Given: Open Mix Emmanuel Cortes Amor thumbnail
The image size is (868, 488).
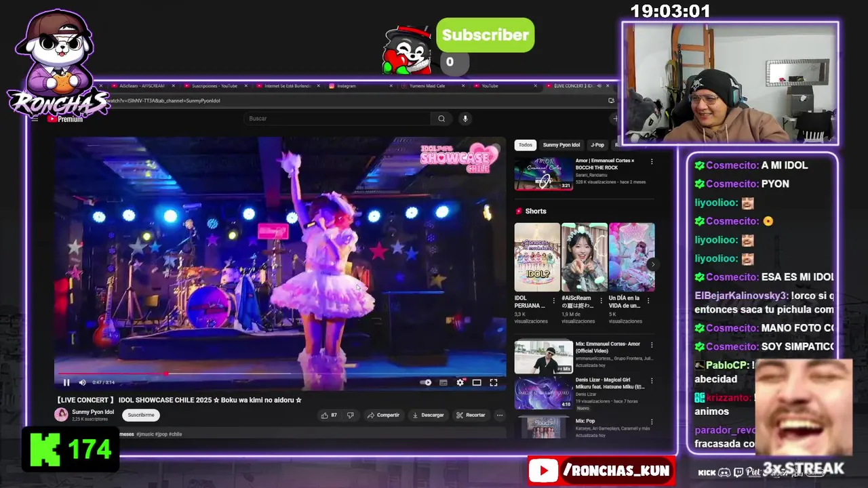Looking at the screenshot, I should [543, 357].
